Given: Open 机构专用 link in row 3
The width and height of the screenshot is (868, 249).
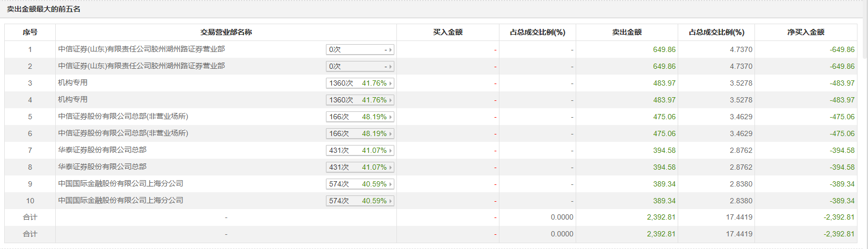Looking at the screenshot, I should (x=73, y=82).
